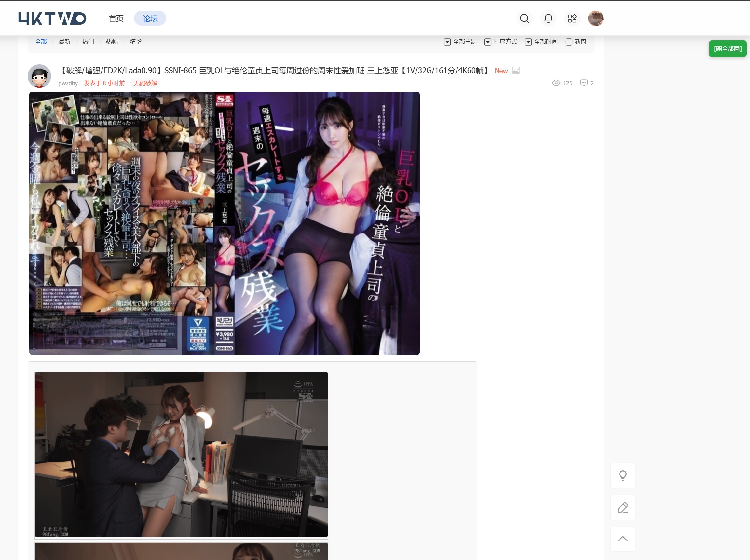Open the user avatar in header

click(x=596, y=19)
